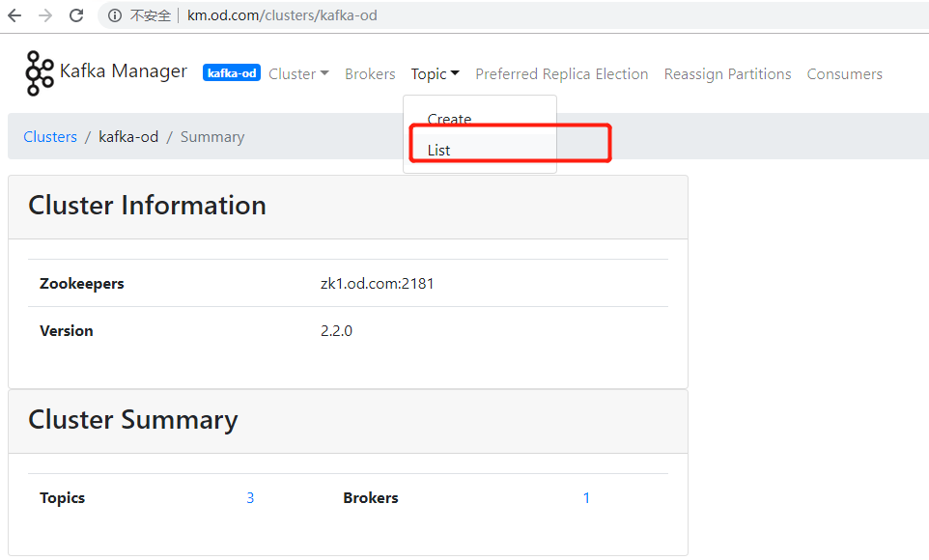Reload the page with refresh icon
Image resolution: width=929 pixels, height=560 pixels.
(x=76, y=15)
